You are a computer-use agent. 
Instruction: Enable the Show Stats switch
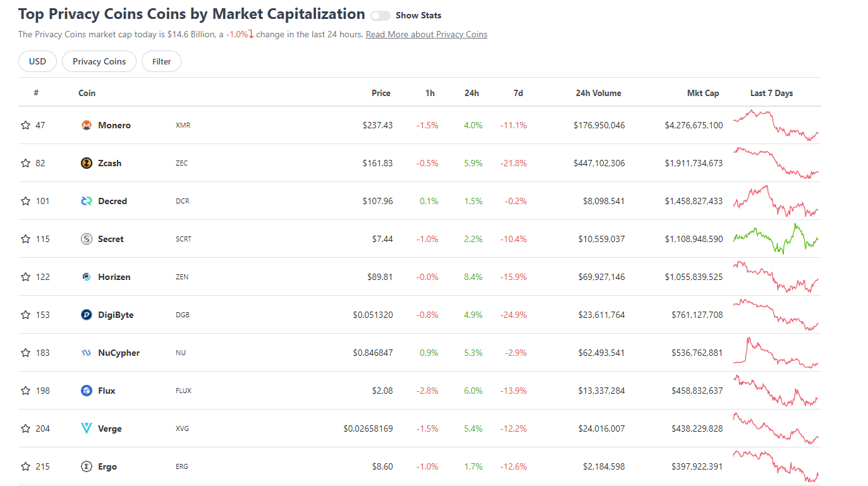point(381,16)
